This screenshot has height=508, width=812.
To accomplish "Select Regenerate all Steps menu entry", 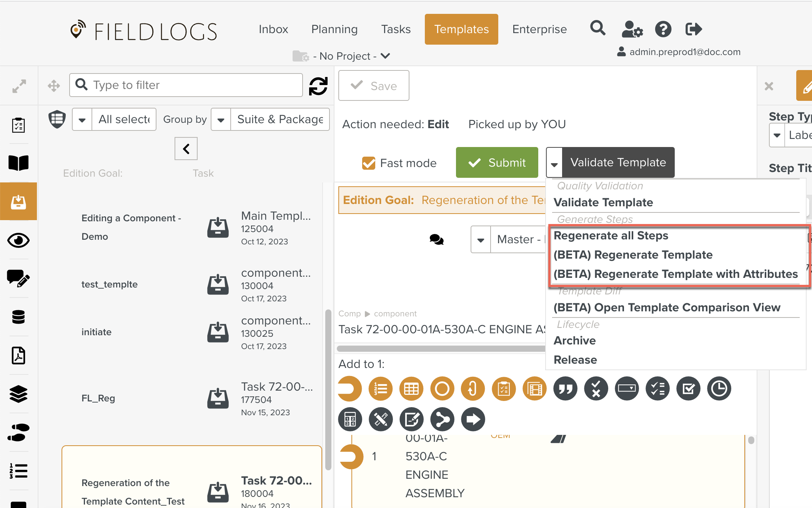I will (611, 236).
